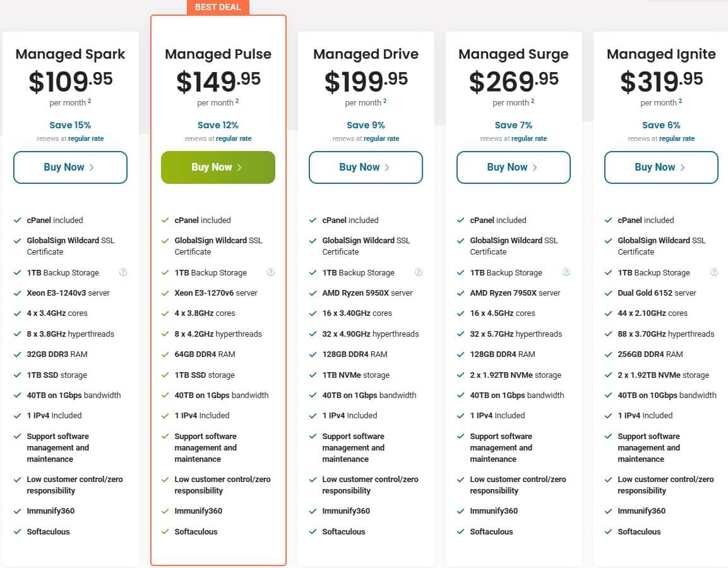Click help icon beside Managed Pulse Backup Storage
Image resolution: width=728 pixels, height=568 pixels.
click(x=271, y=272)
